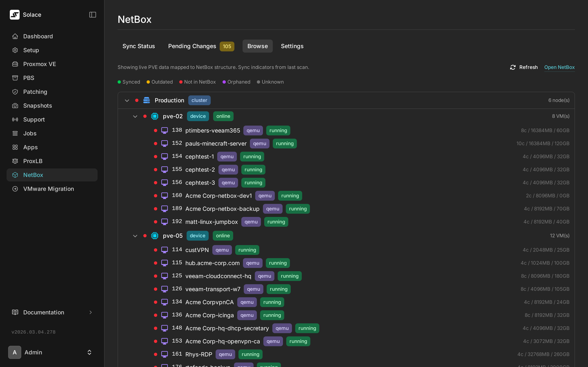Click the ProxLB scales icon
Screen dimensions: 588x367
tap(15, 161)
